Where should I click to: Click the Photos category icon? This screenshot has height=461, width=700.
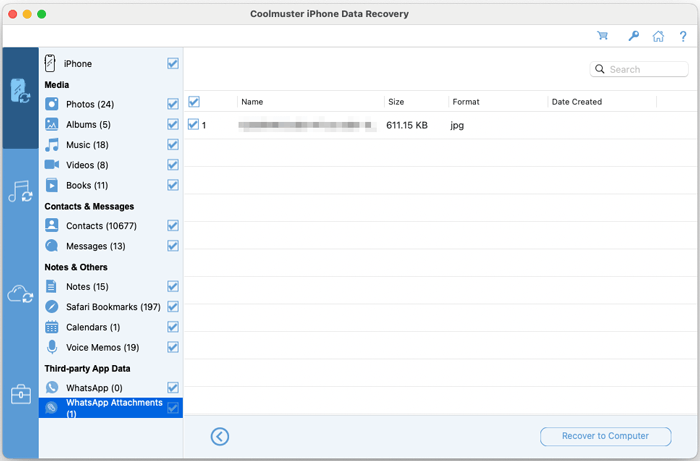pyautogui.click(x=52, y=104)
